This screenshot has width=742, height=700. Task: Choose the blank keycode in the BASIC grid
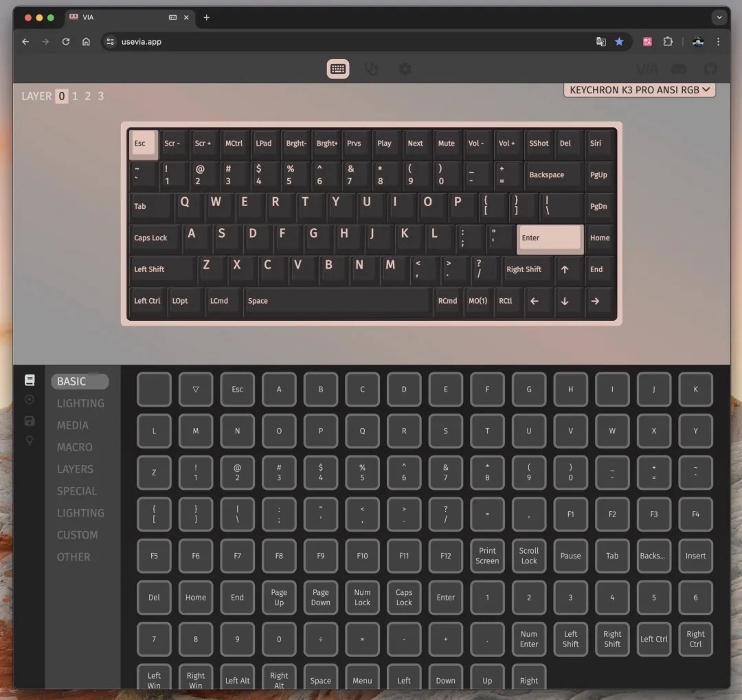click(x=154, y=389)
